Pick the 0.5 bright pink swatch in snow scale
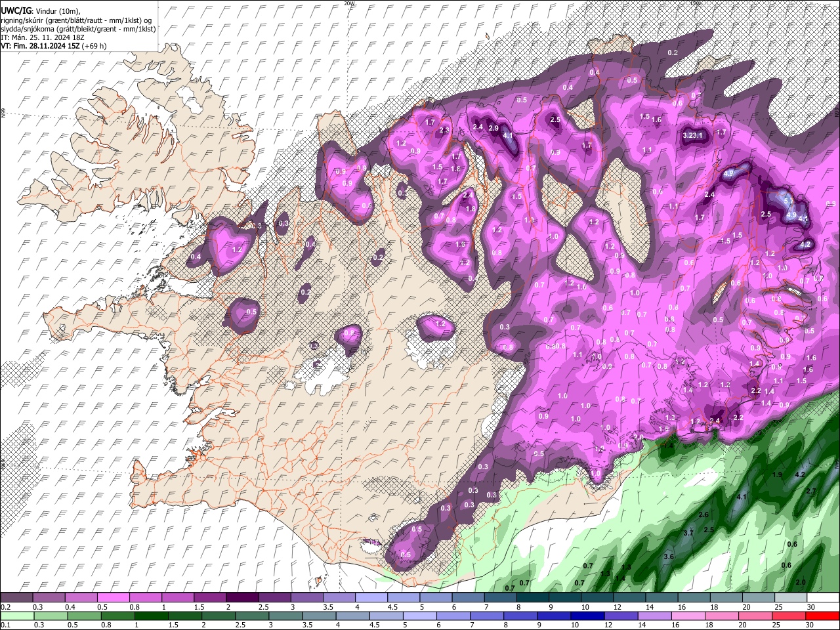This screenshot has height=630, width=840. click(x=113, y=598)
